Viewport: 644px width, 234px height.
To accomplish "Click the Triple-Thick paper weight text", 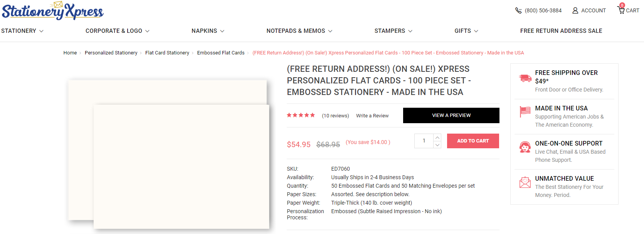I will [x=372, y=203].
